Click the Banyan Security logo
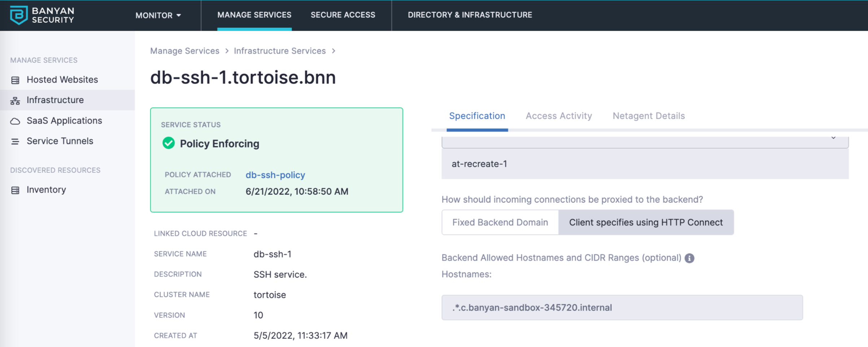 pyautogui.click(x=42, y=15)
